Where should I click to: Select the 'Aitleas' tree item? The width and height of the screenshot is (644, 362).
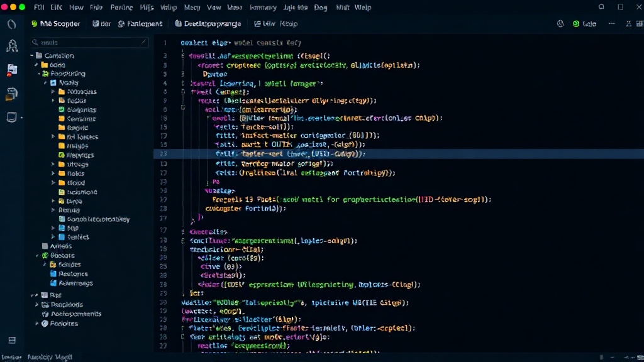click(x=57, y=246)
